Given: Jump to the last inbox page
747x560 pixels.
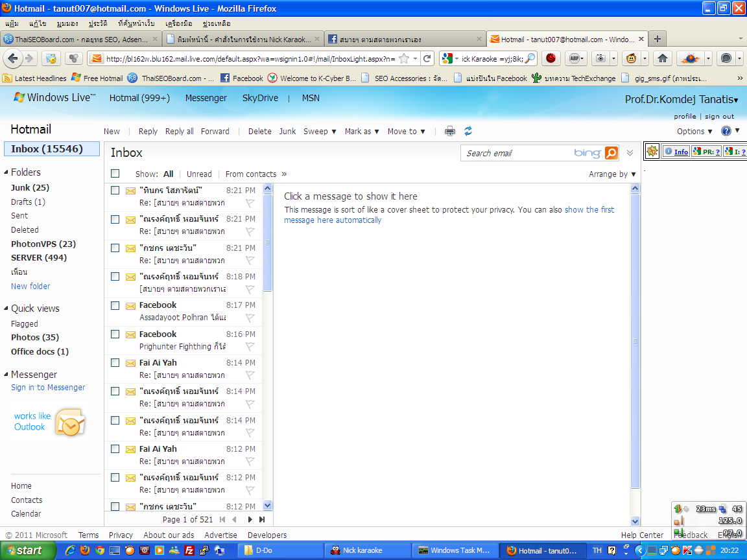Looking at the screenshot, I should [262, 520].
